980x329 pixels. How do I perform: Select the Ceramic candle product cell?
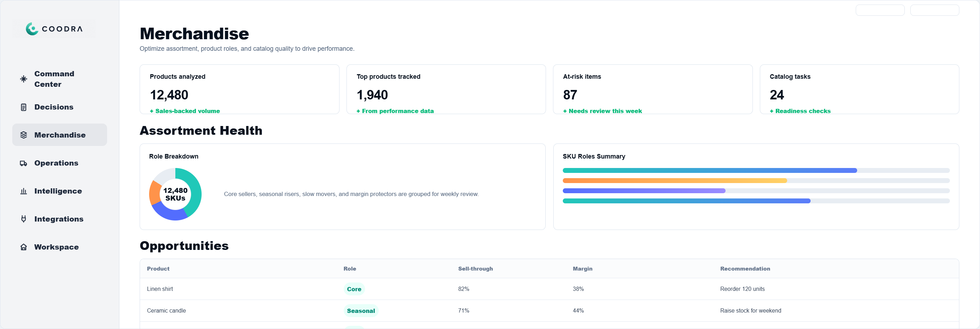pyautogui.click(x=166, y=311)
